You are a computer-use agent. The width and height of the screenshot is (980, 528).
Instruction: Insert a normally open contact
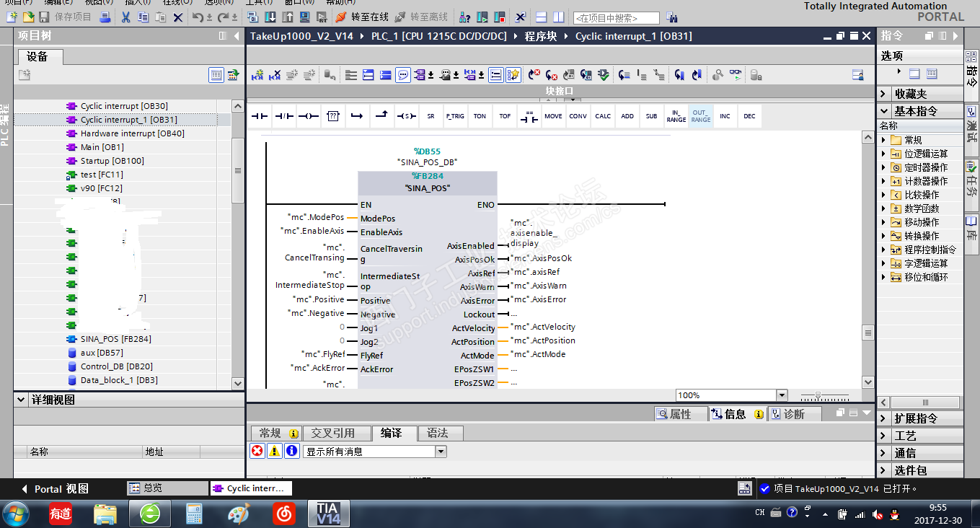(260, 116)
